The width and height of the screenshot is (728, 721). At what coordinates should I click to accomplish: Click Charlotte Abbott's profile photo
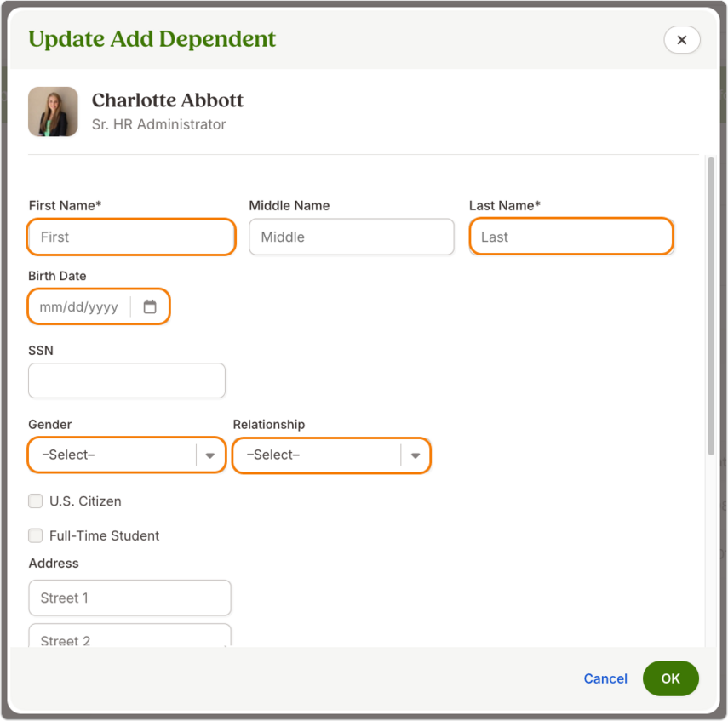(x=53, y=112)
